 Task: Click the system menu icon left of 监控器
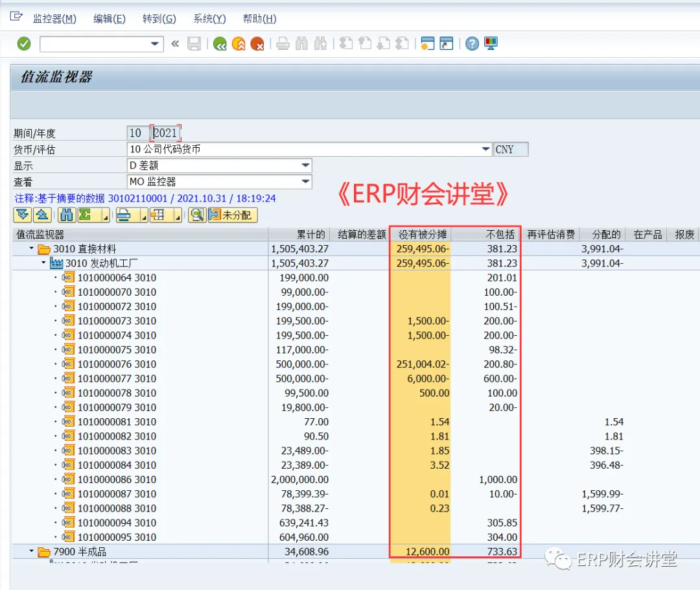(16, 17)
